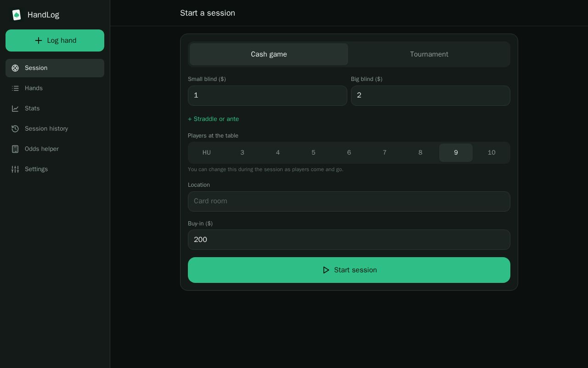The height and width of the screenshot is (368, 588).
Task: Open the Session page in sidebar
Action: [x=55, y=68]
